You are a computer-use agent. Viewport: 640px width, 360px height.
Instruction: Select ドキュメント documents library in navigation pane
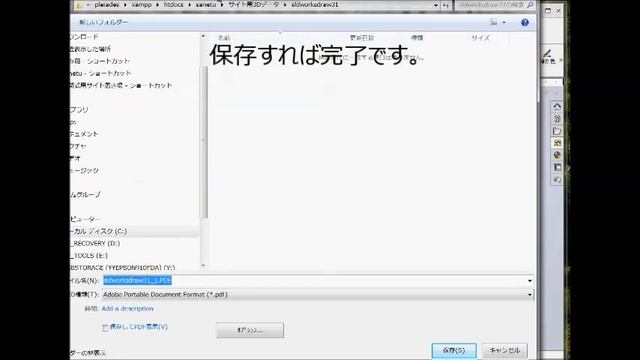(84, 134)
